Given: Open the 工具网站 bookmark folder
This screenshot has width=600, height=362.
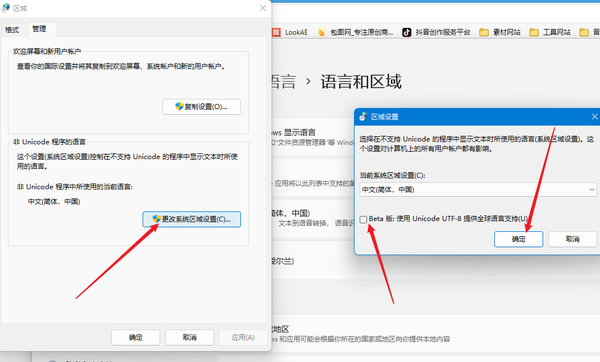Looking at the screenshot, I should 550,33.
